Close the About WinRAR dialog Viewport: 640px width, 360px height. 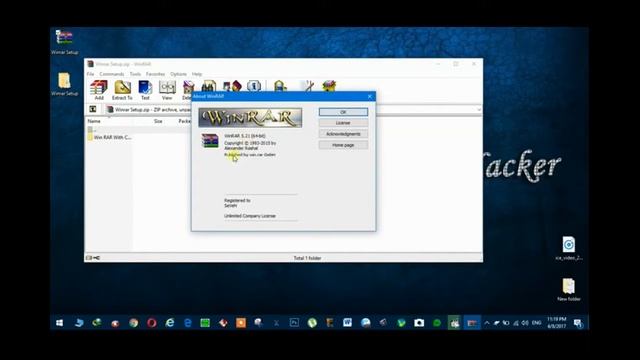[x=369, y=96]
